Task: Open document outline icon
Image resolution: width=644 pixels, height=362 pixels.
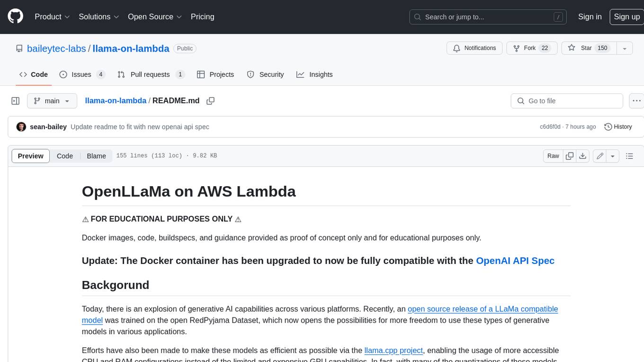Action: (x=629, y=156)
